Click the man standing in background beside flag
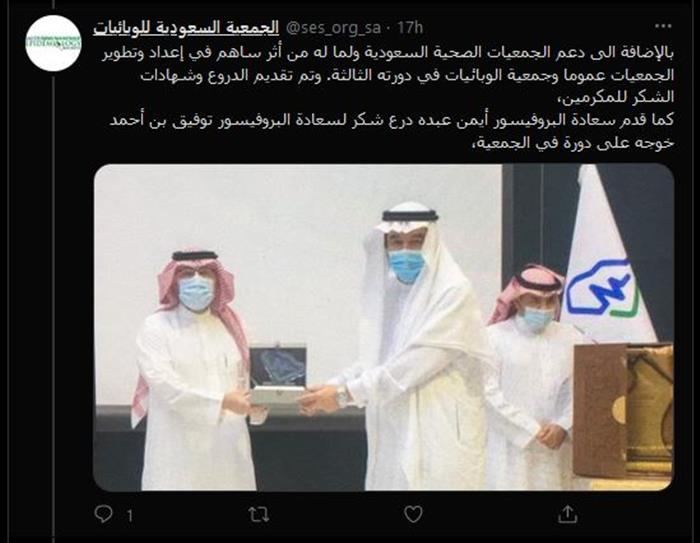 (x=531, y=375)
